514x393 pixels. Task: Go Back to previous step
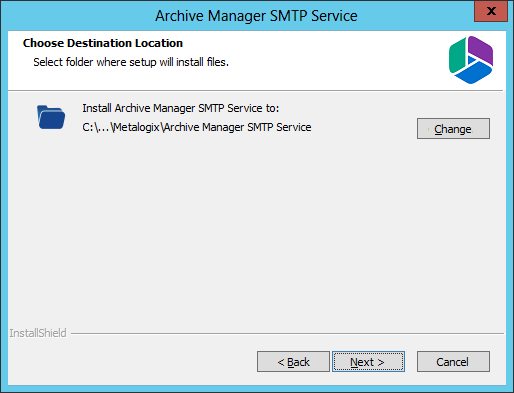point(293,361)
